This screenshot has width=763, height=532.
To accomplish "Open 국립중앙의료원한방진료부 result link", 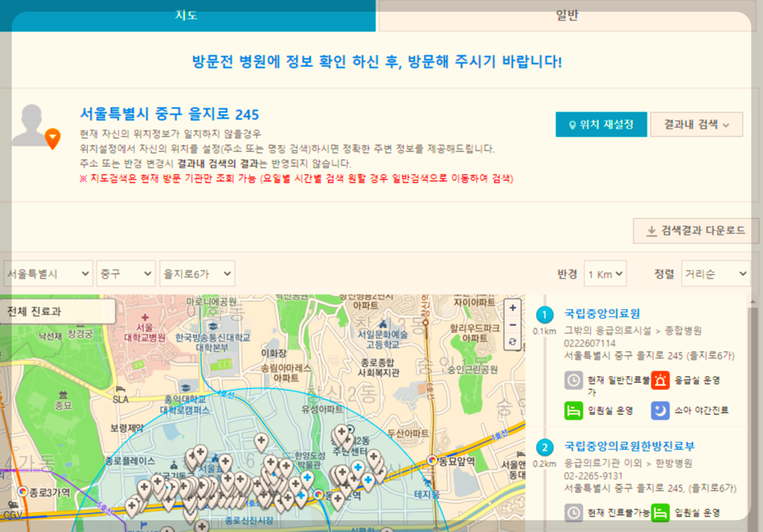I will tap(629, 446).
